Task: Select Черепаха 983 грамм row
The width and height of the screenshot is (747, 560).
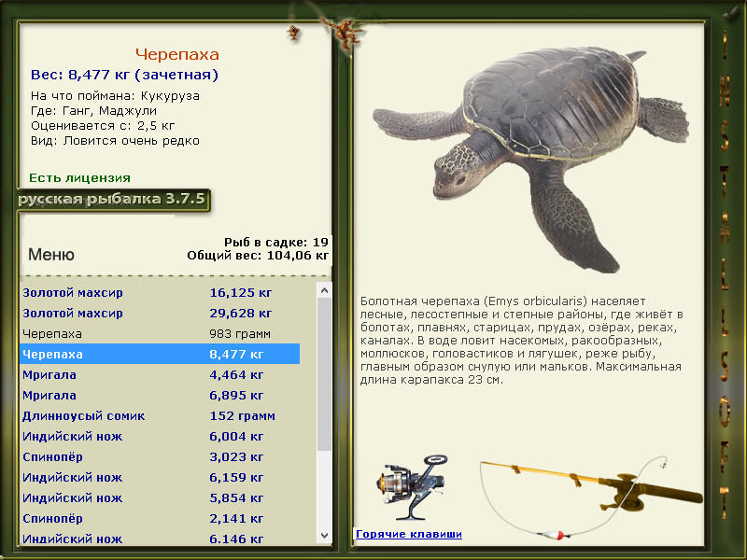Action: point(160,334)
